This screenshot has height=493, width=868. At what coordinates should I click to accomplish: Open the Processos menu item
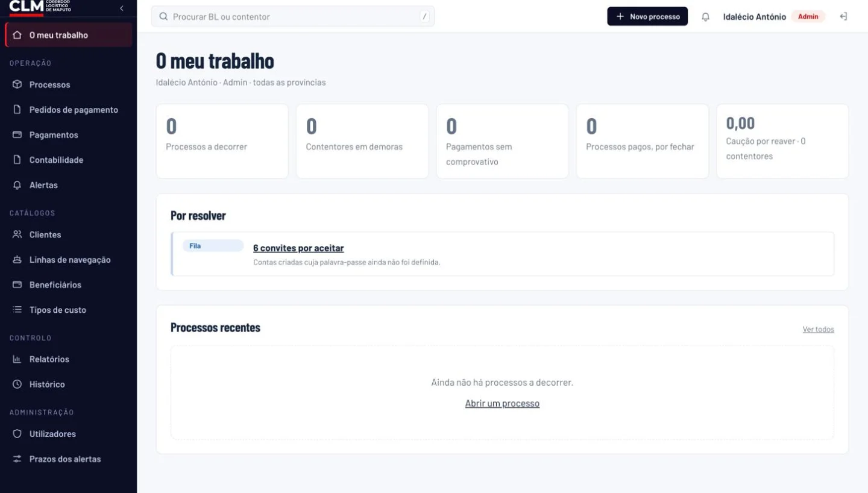point(68,85)
